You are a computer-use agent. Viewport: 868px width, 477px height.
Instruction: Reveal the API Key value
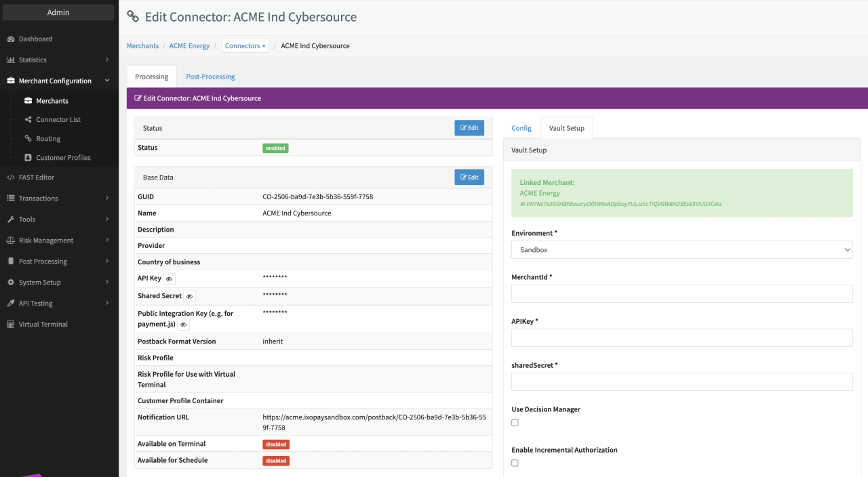tap(169, 278)
